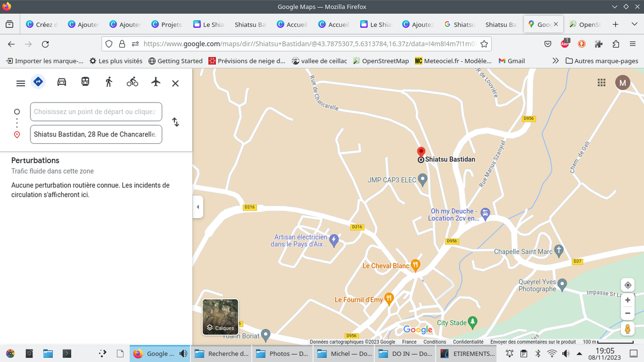
Task: Choose the walking travel mode
Action: click(x=109, y=82)
